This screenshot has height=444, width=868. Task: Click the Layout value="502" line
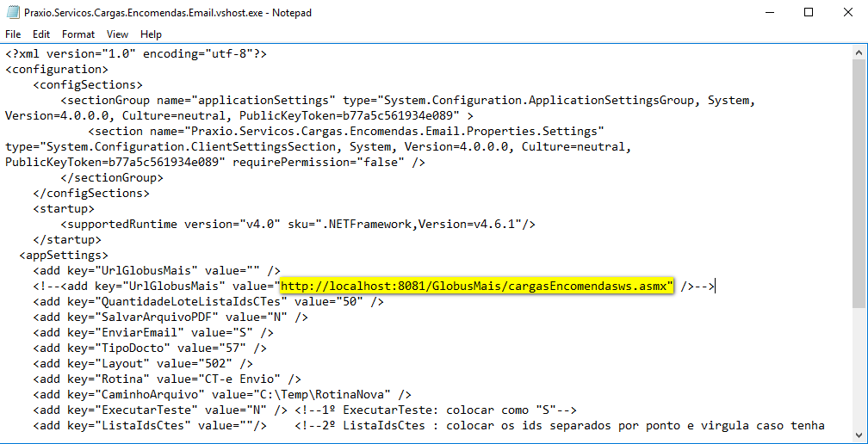(x=143, y=364)
